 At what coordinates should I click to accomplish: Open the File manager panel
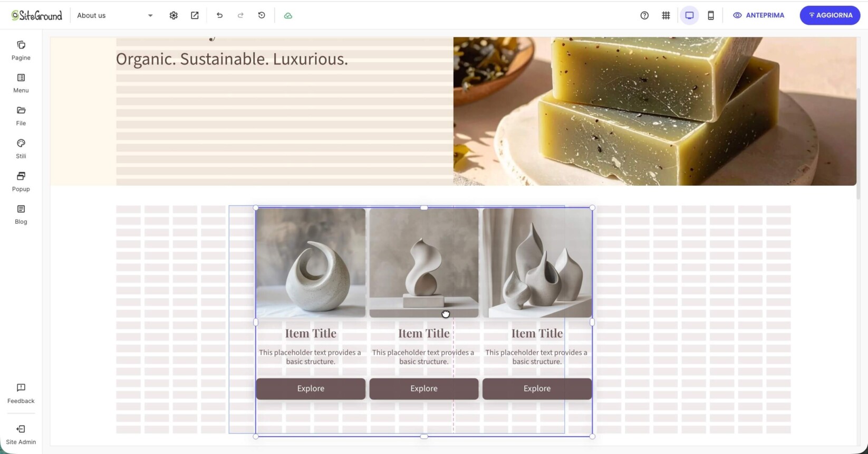click(21, 116)
